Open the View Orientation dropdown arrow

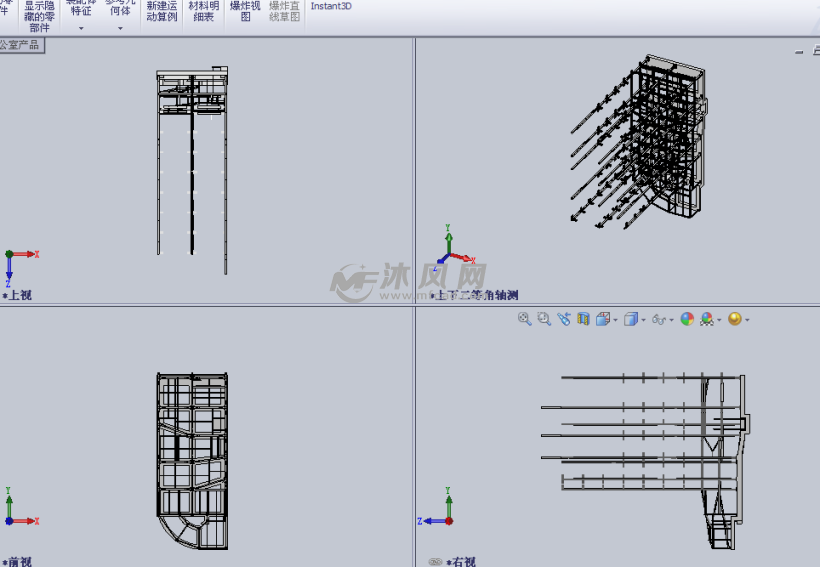click(x=616, y=320)
